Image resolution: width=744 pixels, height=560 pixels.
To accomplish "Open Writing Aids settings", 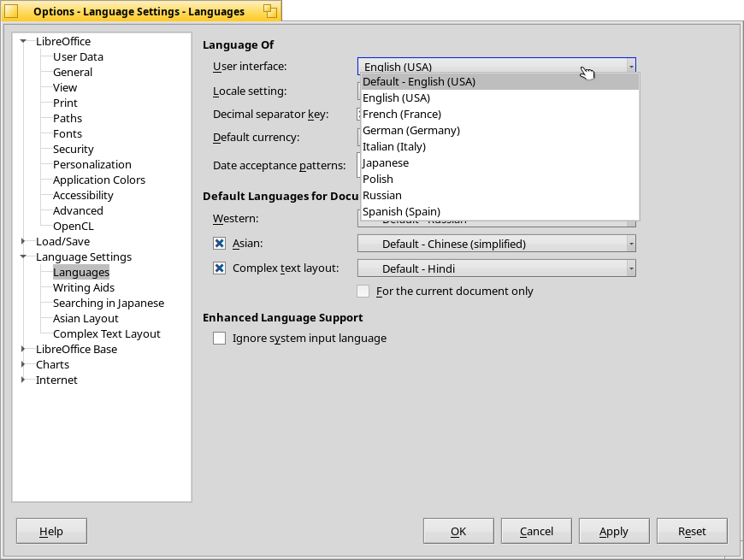I will (x=84, y=288).
